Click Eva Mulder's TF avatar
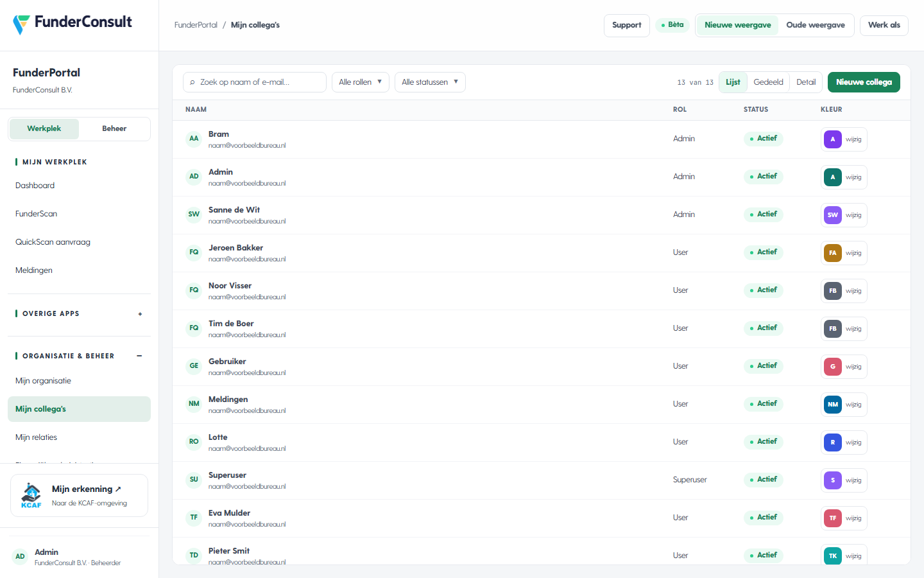 (x=194, y=518)
